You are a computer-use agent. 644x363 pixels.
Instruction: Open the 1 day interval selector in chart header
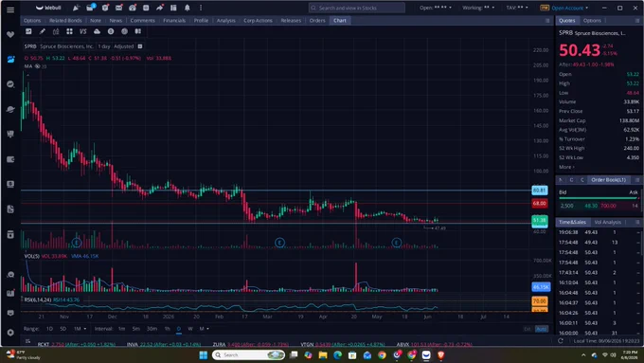[x=104, y=46]
